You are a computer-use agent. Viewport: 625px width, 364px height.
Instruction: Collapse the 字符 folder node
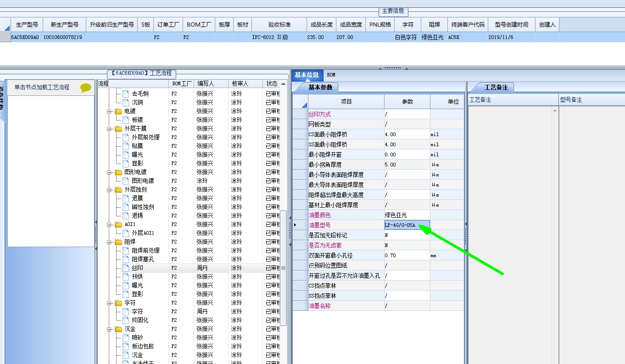point(110,303)
